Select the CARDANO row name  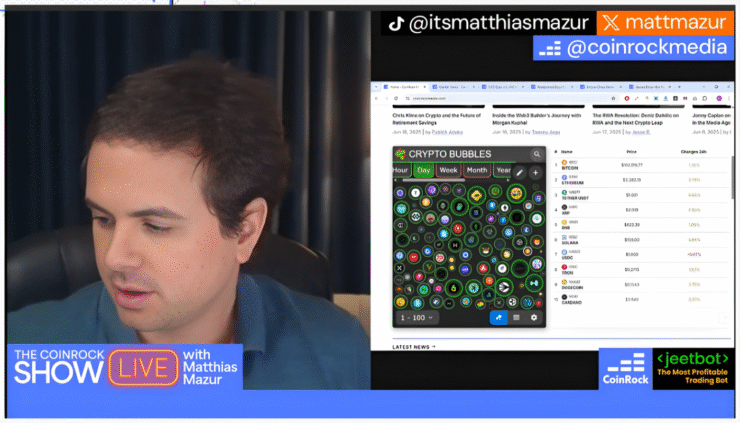[x=571, y=303]
